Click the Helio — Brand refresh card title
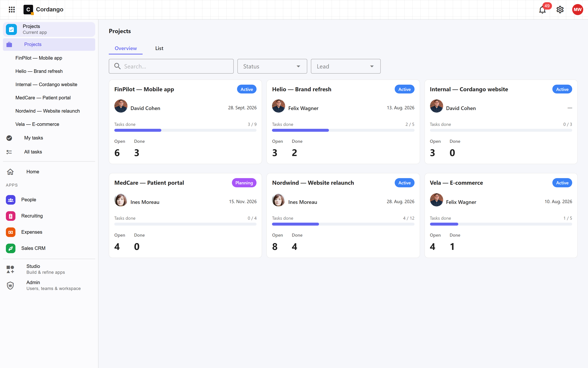The height and width of the screenshot is (368, 588). tap(302, 89)
